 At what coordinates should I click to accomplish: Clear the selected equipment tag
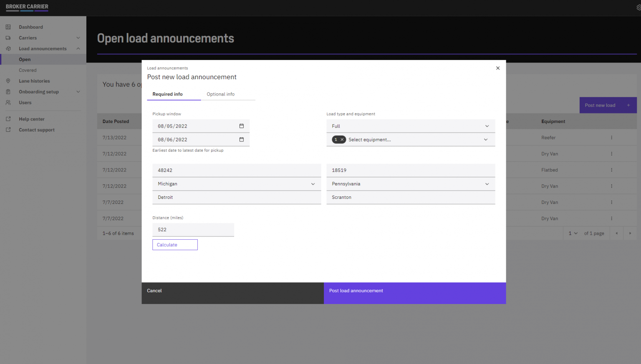(x=342, y=140)
